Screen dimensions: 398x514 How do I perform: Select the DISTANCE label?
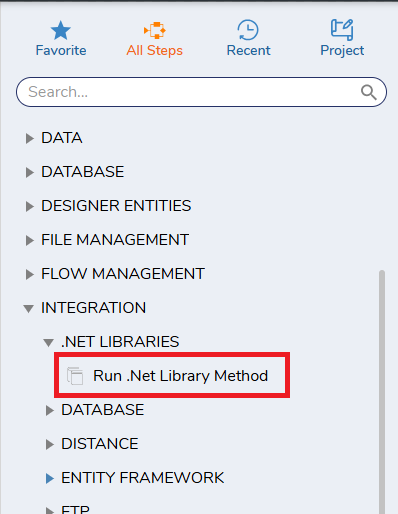(x=100, y=444)
